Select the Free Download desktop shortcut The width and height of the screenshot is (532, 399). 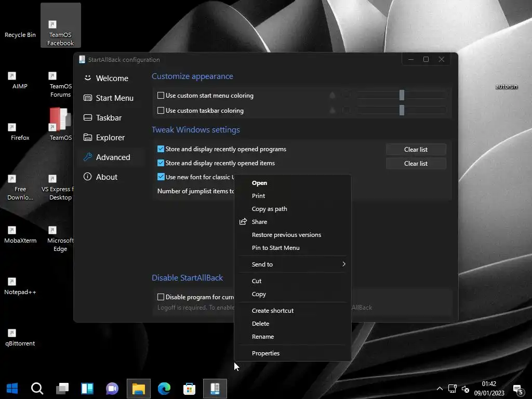20,188
